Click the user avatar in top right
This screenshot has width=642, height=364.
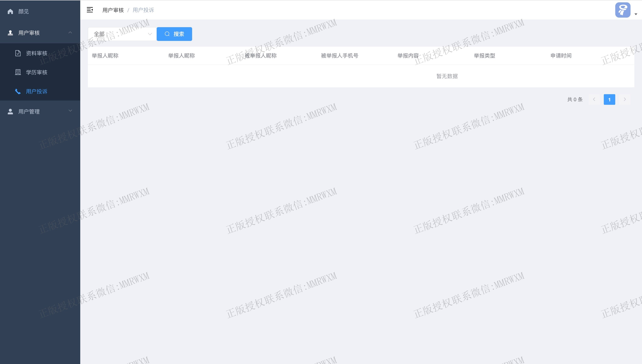coord(622,10)
